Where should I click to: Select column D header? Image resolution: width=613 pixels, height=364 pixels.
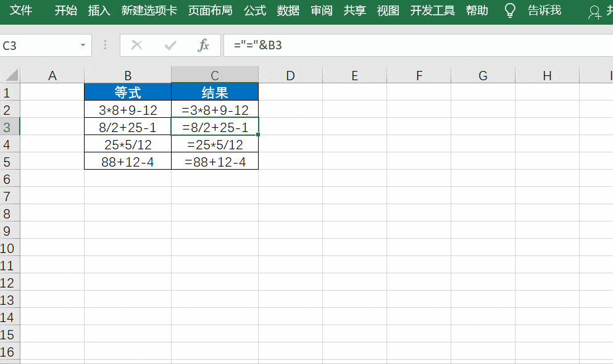click(x=290, y=75)
